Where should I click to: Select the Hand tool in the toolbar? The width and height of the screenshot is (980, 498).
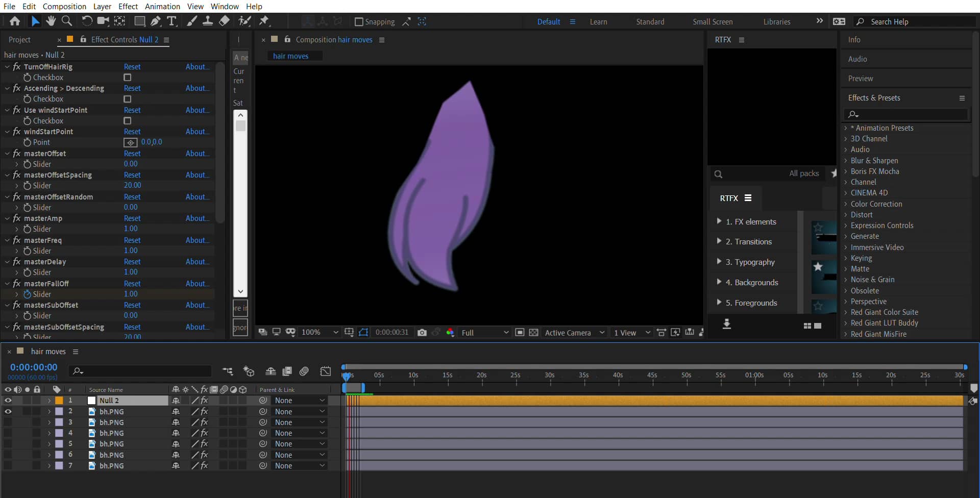[51, 21]
